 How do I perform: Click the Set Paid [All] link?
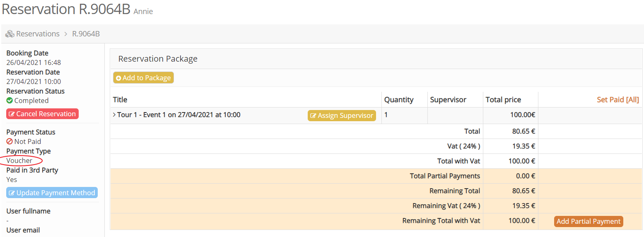click(x=617, y=100)
